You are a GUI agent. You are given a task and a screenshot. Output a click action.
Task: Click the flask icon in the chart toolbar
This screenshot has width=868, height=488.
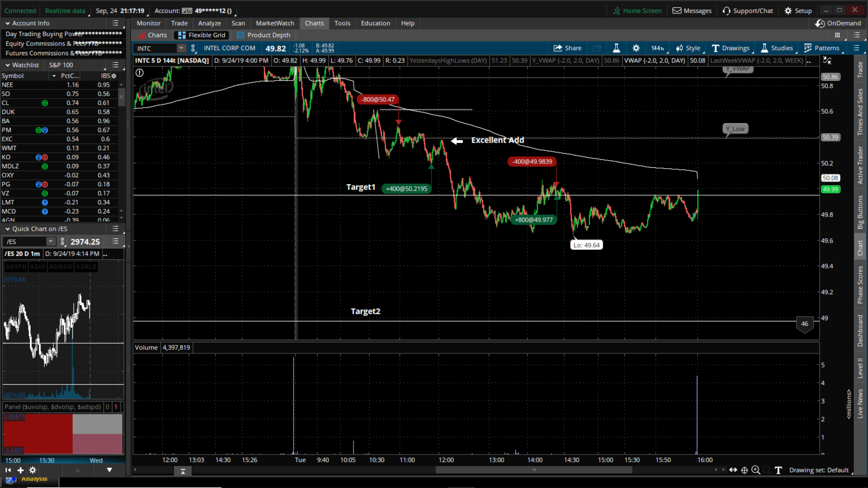click(616, 48)
